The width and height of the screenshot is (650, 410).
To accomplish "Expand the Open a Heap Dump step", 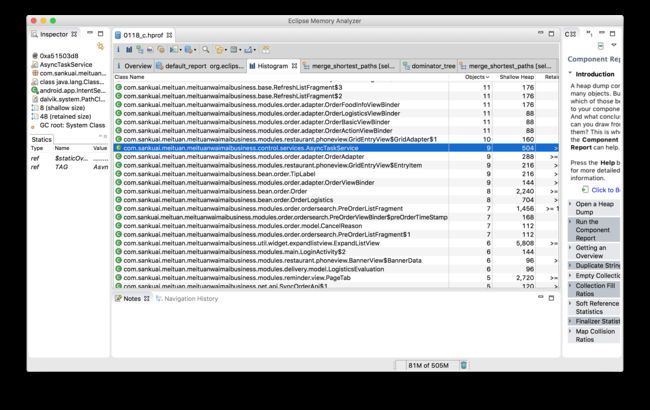I will coord(570,204).
